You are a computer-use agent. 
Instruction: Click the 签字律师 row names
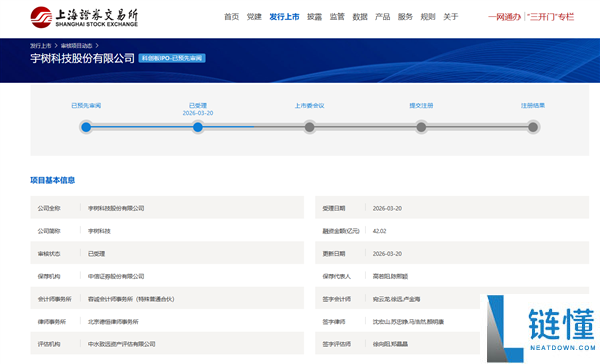click(x=408, y=322)
